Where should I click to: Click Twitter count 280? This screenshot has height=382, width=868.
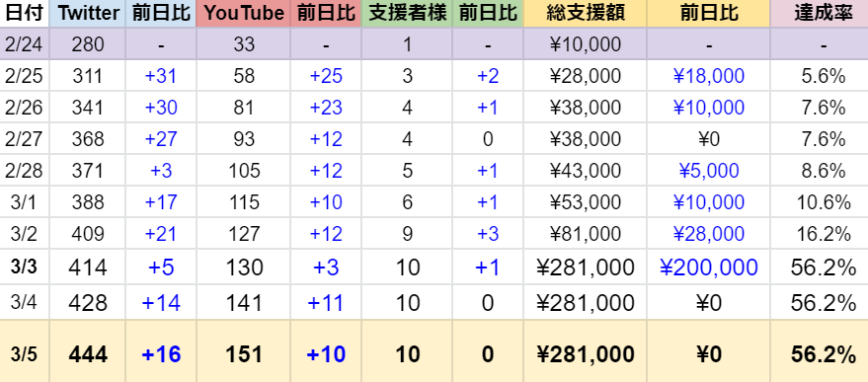tap(88, 43)
